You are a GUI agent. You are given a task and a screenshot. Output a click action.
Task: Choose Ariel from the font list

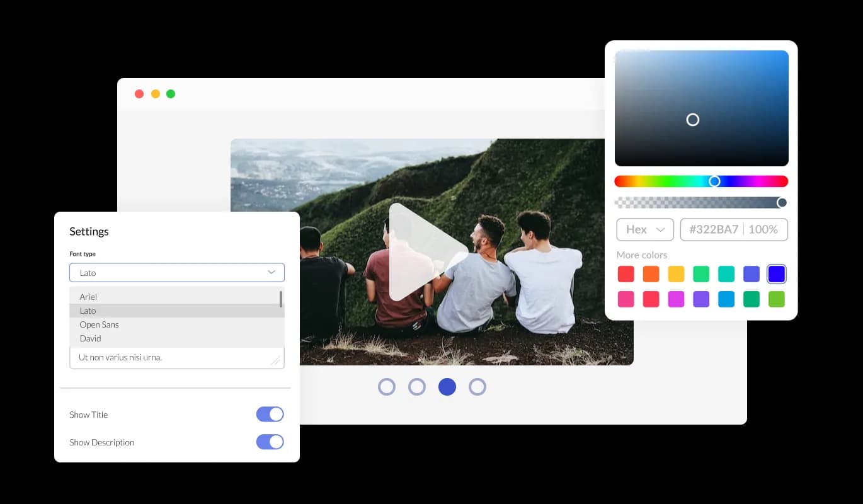(88, 297)
